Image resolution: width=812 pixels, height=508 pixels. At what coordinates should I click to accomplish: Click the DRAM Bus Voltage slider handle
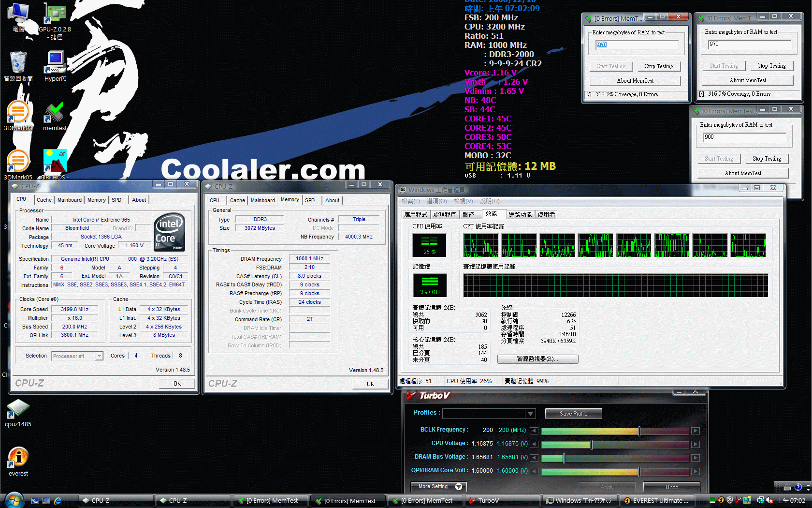(564, 458)
